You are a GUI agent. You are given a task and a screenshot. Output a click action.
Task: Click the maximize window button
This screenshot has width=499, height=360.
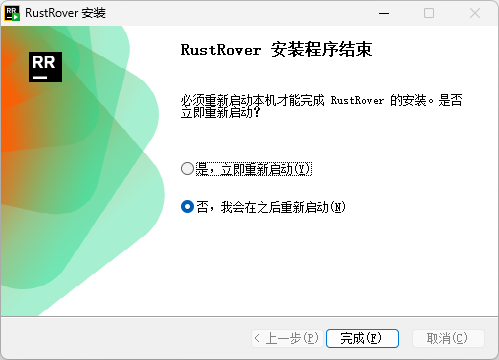pyautogui.click(x=429, y=13)
